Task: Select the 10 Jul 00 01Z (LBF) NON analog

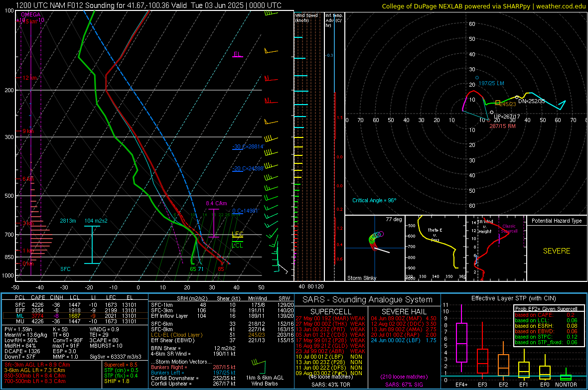Action: [x=329, y=357]
